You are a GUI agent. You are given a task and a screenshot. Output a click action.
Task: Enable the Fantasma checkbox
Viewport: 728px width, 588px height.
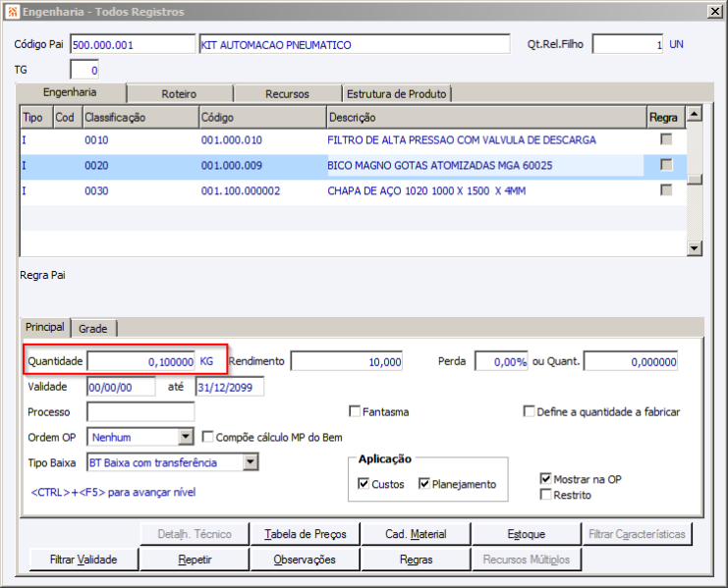356,412
